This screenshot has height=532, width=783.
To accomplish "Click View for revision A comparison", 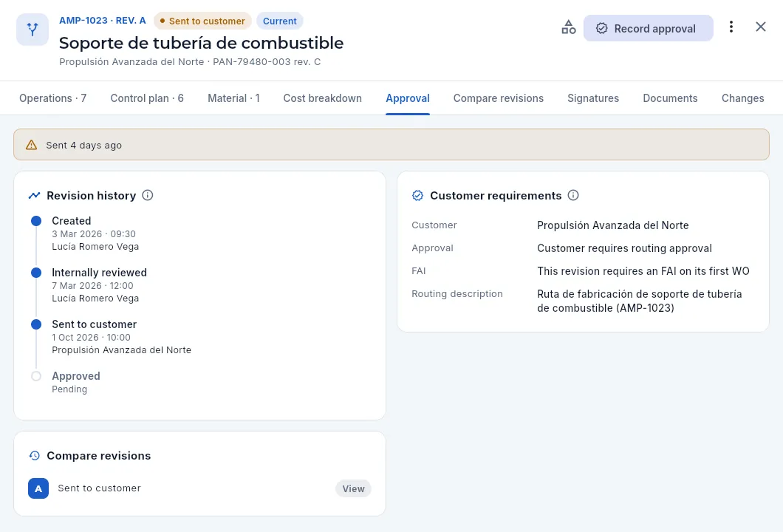I will click(x=354, y=488).
